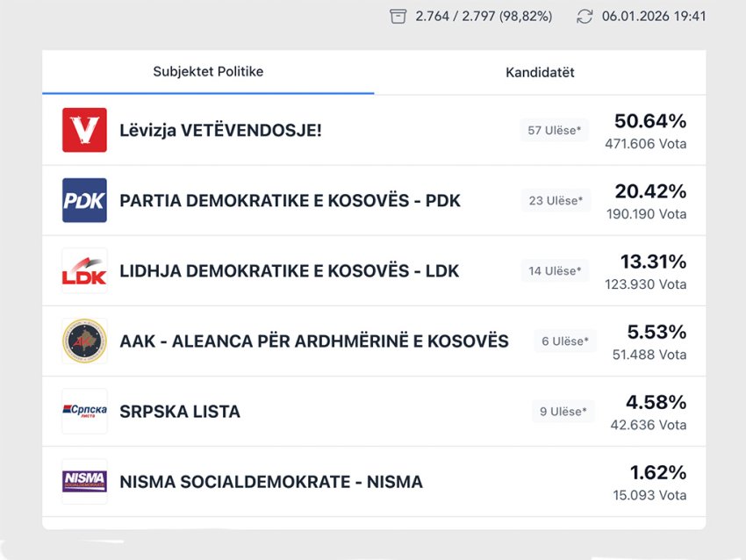746x560 pixels.
Task: Select LIDHJA DEMOKRATIKE E KOSOVËS - LDK name
Action: point(289,271)
